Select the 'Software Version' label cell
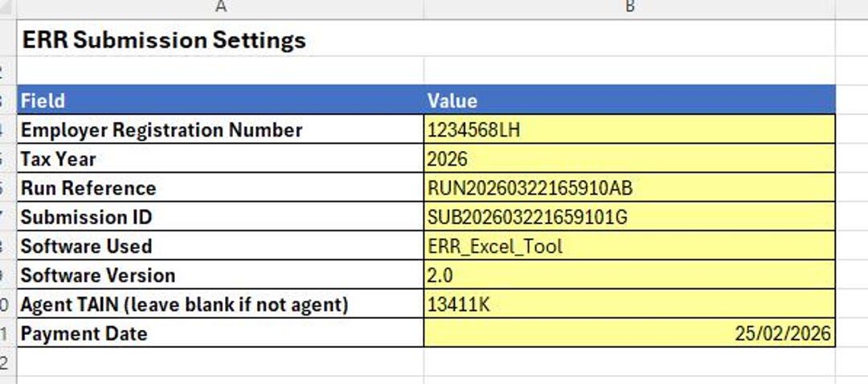868x384 pixels. [220, 275]
